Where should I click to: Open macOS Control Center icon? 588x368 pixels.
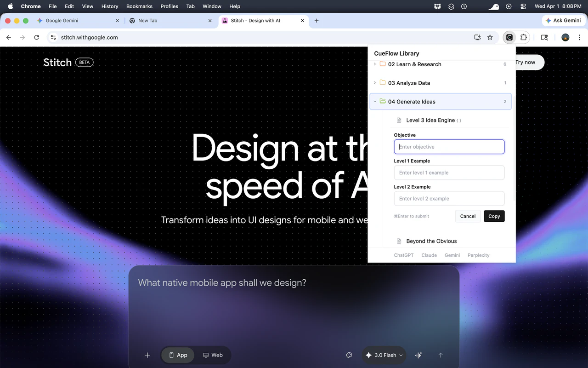523,6
